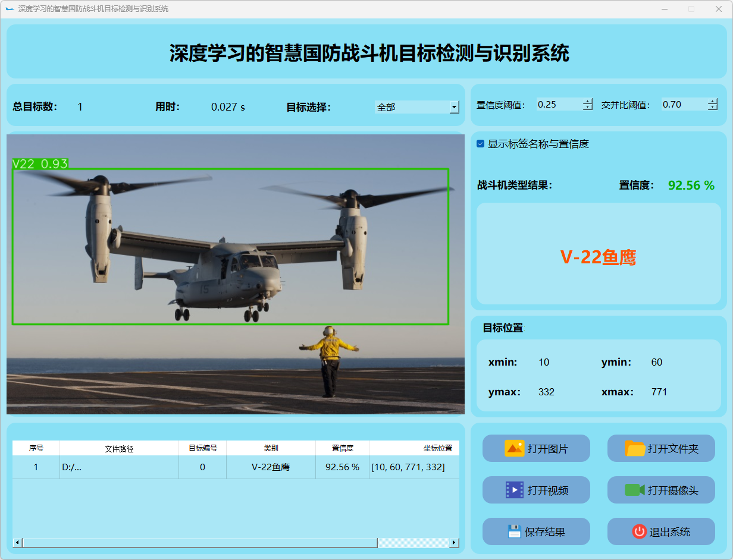Select the 92.56 % cell in the table

pos(343,467)
